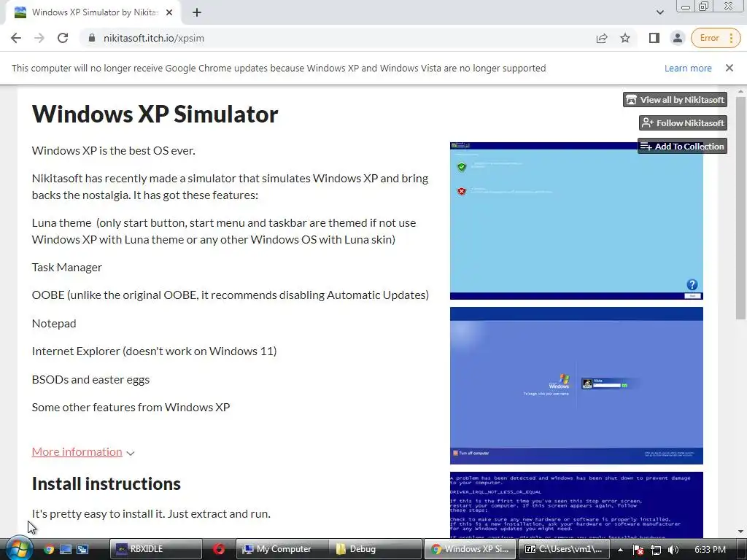Click the Error update menu button
Image resolution: width=747 pixels, height=560 pixels.
point(716,38)
